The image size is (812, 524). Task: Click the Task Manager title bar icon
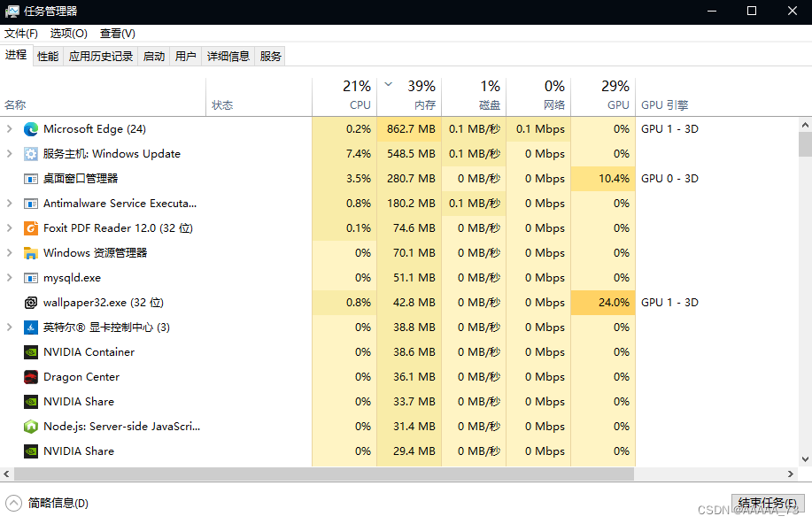[12, 11]
